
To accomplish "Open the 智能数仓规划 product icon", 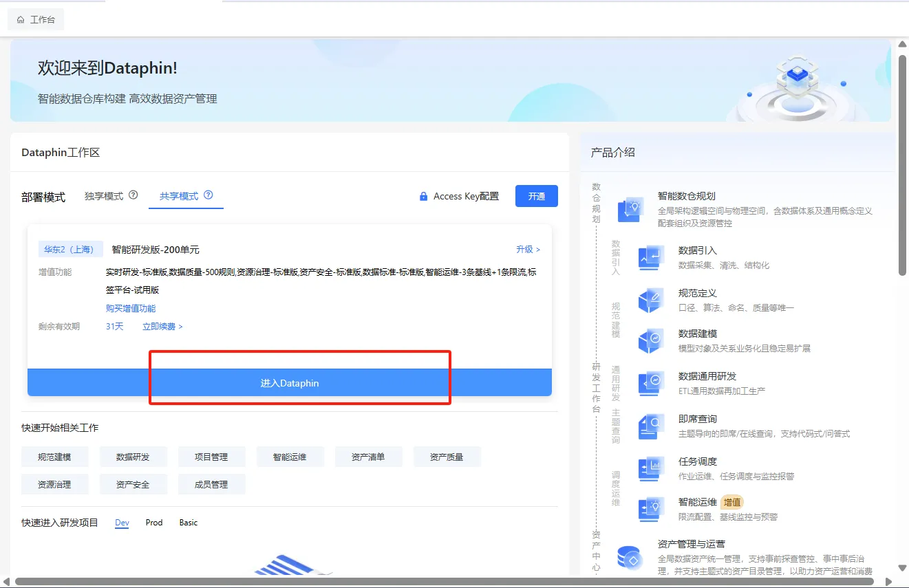I will point(630,209).
